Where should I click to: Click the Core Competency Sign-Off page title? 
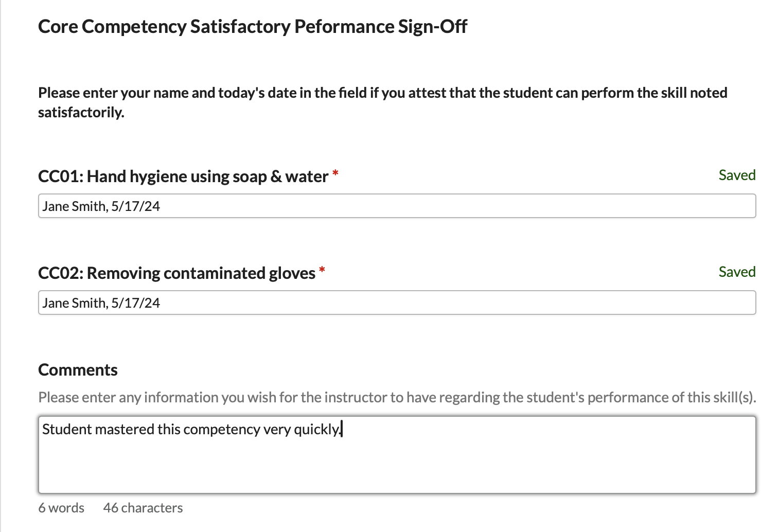pos(252,27)
